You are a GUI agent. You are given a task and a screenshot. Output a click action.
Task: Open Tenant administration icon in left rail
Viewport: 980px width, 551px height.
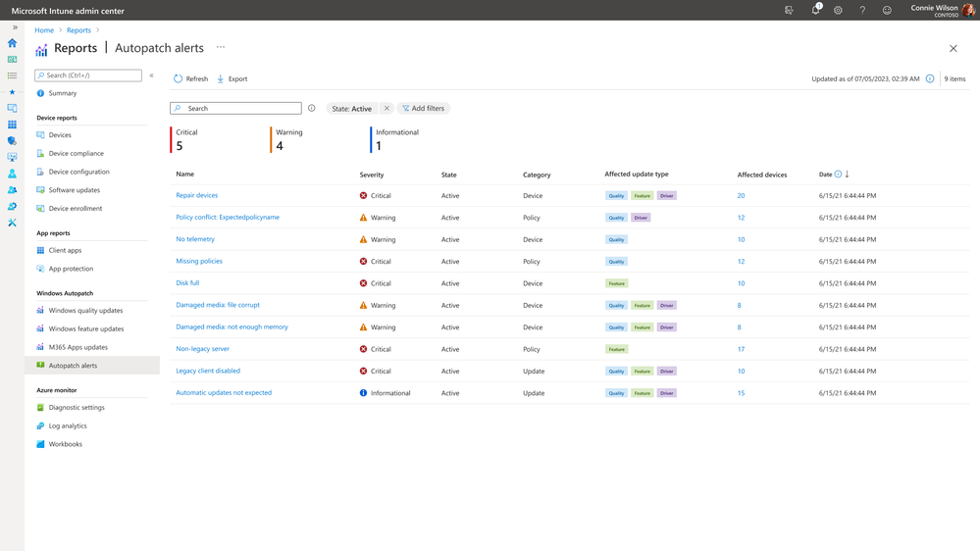tap(12, 206)
